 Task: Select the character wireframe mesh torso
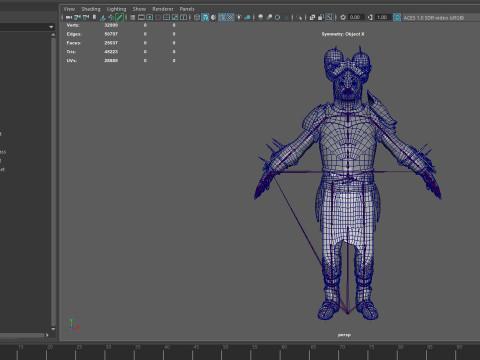click(348, 143)
